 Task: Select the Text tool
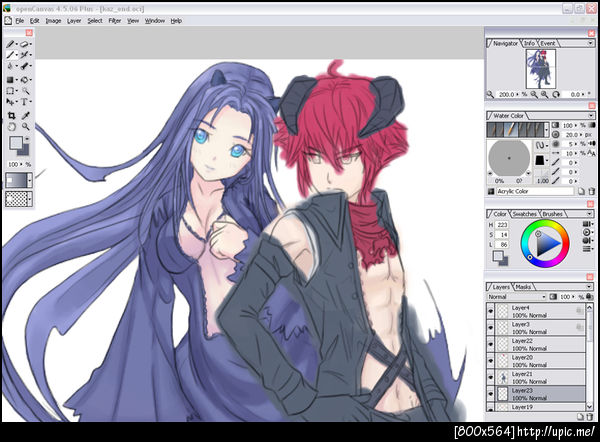[x=24, y=102]
